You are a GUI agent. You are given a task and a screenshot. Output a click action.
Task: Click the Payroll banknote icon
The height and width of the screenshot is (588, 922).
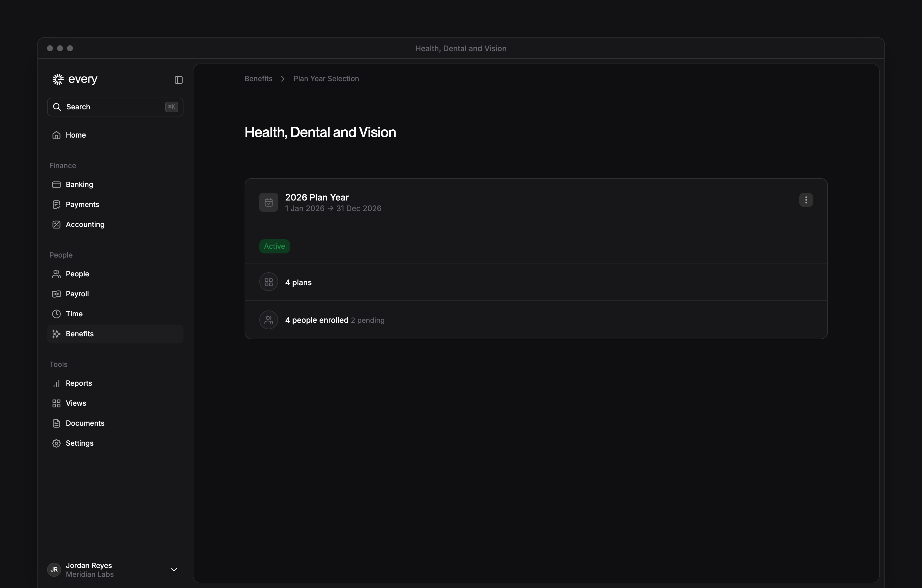pyautogui.click(x=56, y=294)
